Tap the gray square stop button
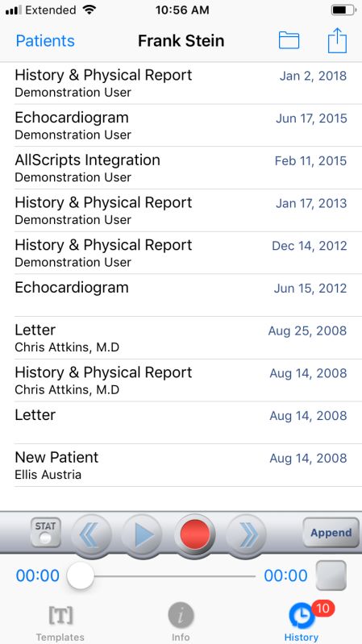Viewport: 362px width, 644px height. click(331, 575)
